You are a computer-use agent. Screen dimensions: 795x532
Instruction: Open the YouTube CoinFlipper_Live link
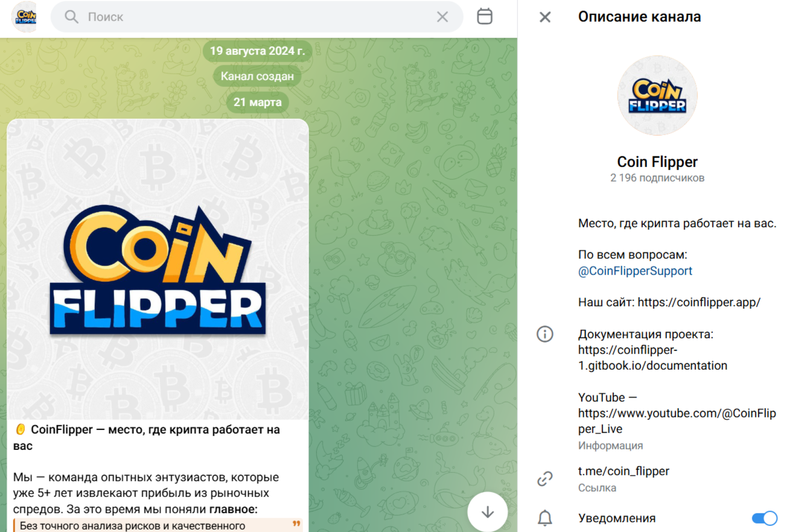pyautogui.click(x=677, y=421)
